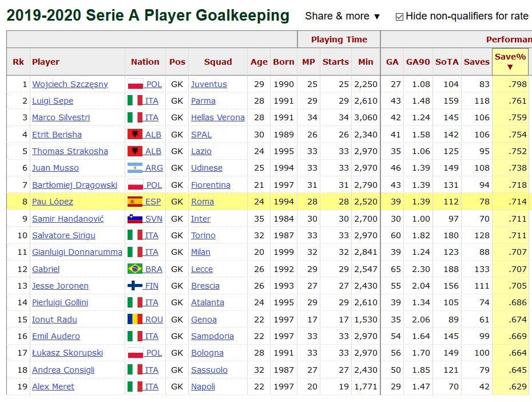
Task: Sort table by GA90 column
Action: click(418, 62)
